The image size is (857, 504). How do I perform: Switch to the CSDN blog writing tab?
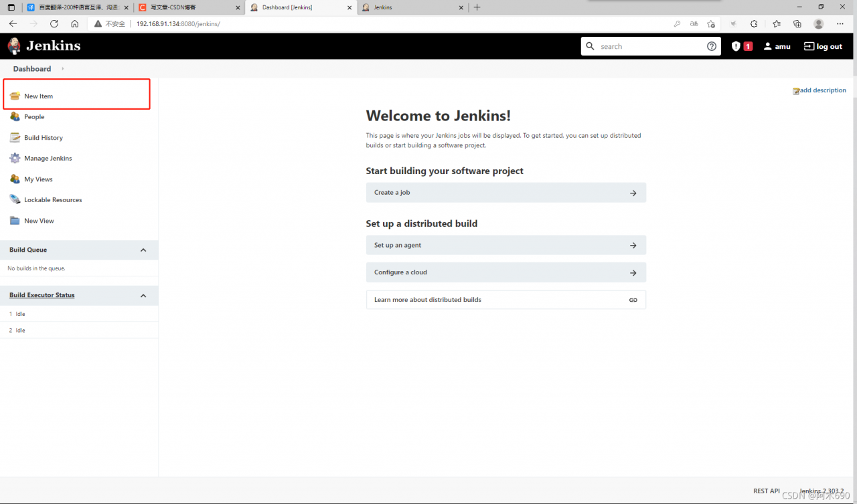click(x=188, y=7)
